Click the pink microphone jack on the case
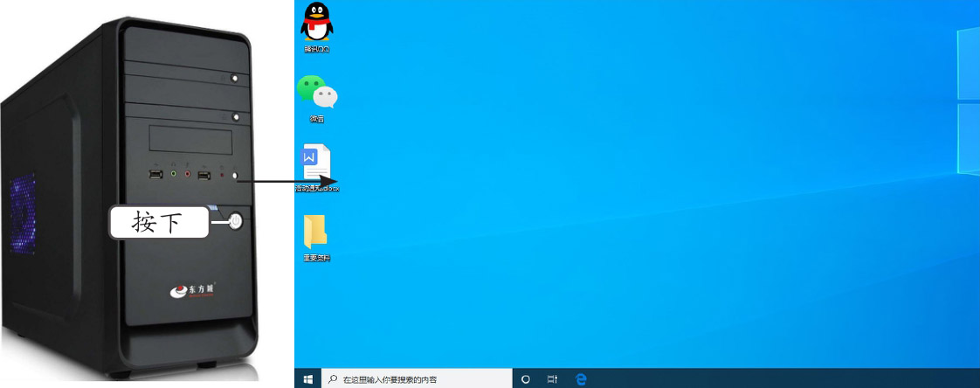The width and height of the screenshot is (980, 388). tap(187, 176)
